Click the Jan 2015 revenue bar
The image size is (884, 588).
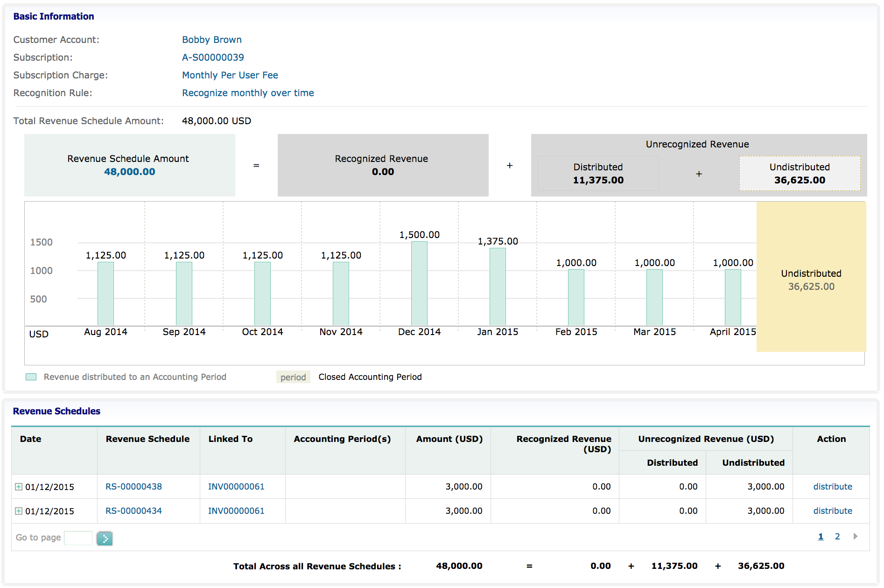(498, 287)
